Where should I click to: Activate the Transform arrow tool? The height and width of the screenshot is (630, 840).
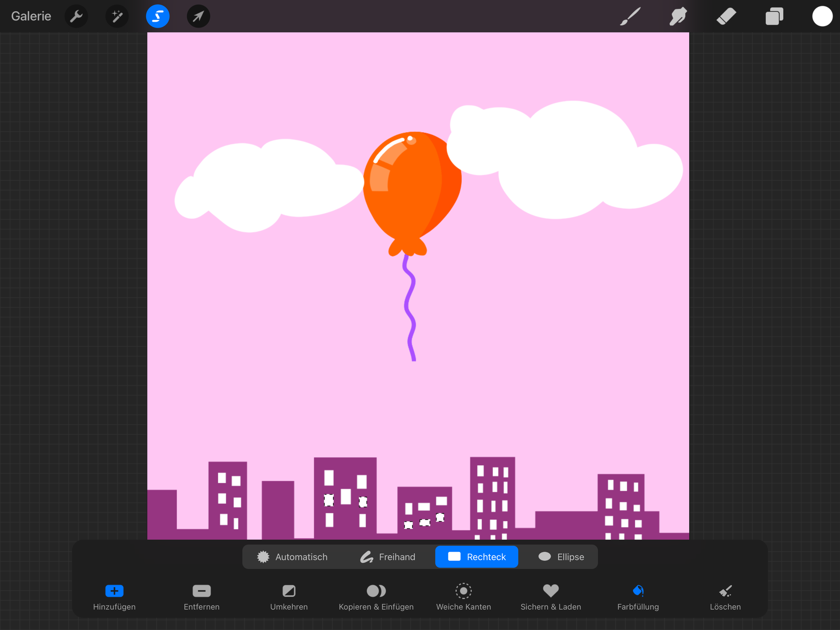coord(198,16)
